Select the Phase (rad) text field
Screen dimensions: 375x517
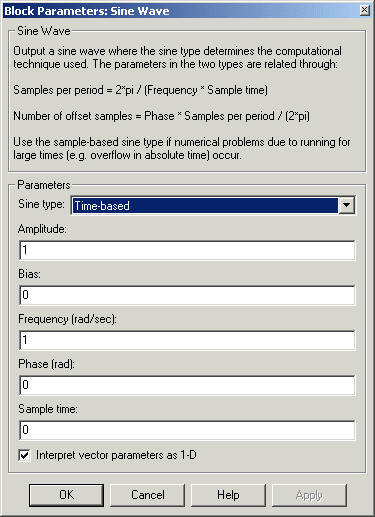click(187, 385)
